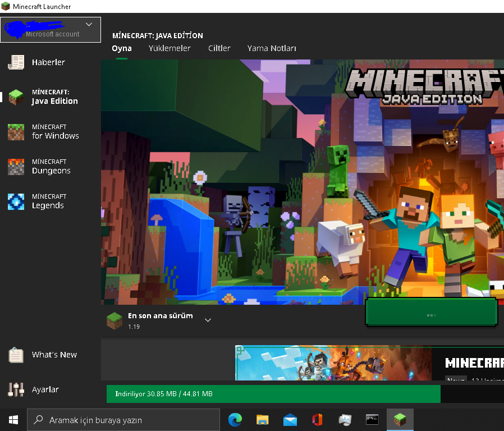Click the green play button showing loading dots
504x431 pixels.
pos(432,312)
